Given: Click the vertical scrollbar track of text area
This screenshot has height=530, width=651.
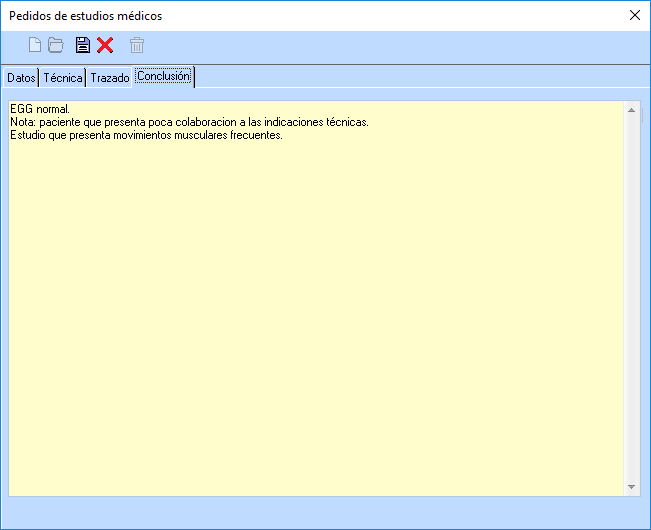Looking at the screenshot, I should (631, 298).
